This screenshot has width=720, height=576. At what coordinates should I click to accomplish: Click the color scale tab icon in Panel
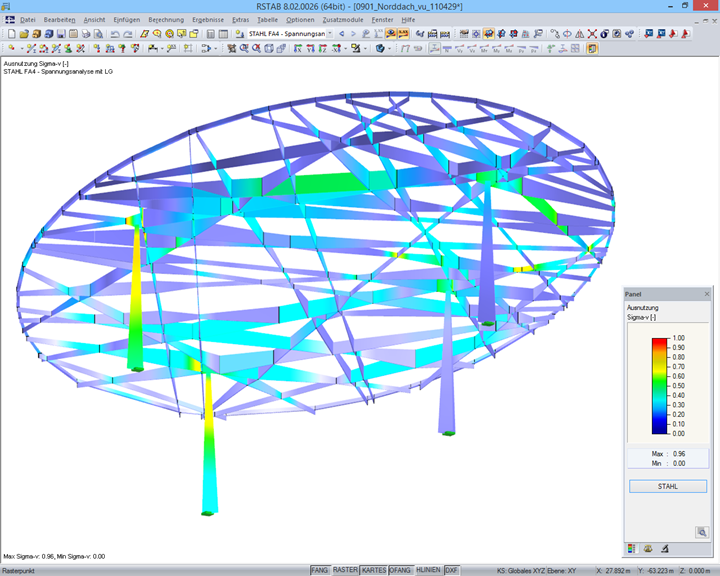pyautogui.click(x=632, y=548)
